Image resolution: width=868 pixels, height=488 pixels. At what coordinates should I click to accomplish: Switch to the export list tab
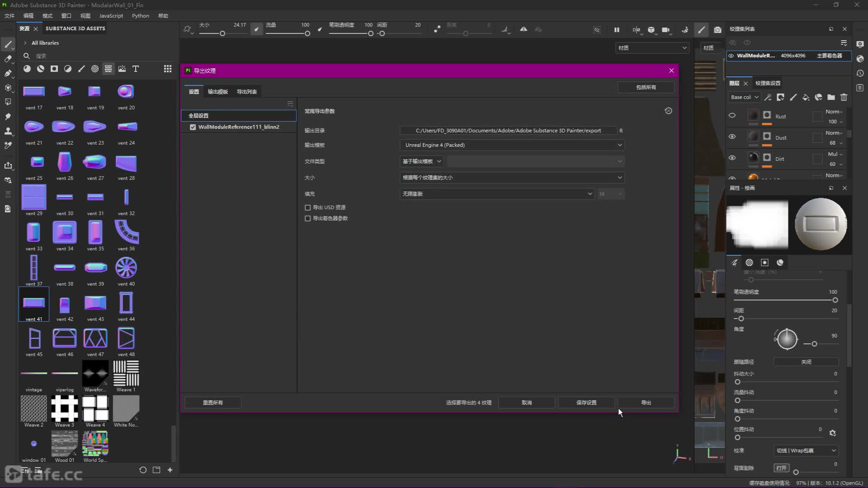point(246,92)
